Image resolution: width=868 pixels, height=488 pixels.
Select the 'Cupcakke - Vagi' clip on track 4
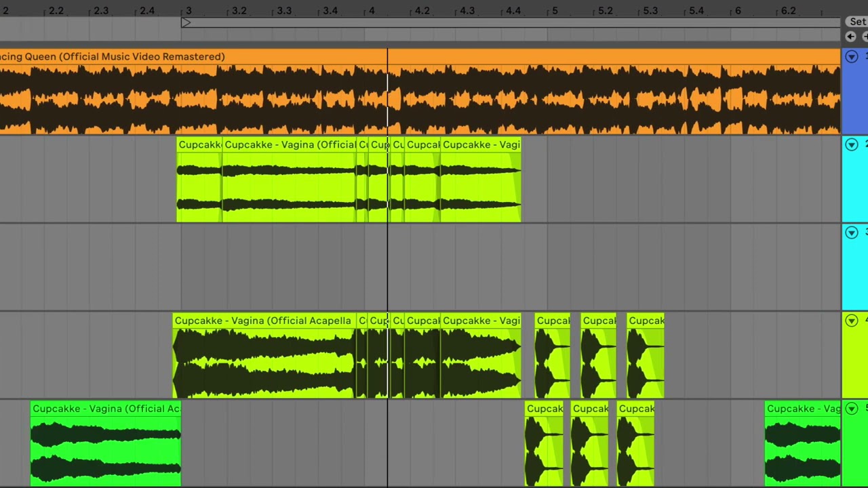coord(481,355)
